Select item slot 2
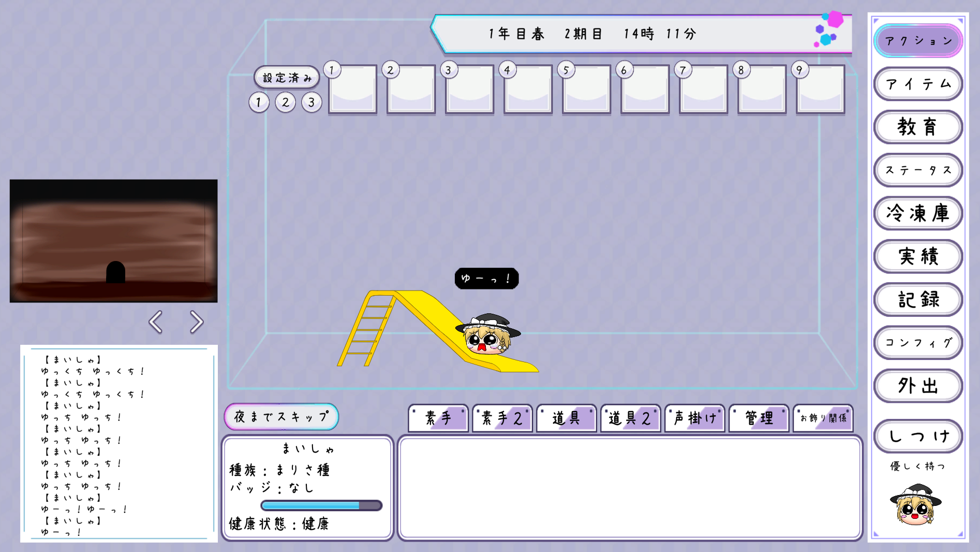Screen dimensions: 980x552 click(411, 89)
